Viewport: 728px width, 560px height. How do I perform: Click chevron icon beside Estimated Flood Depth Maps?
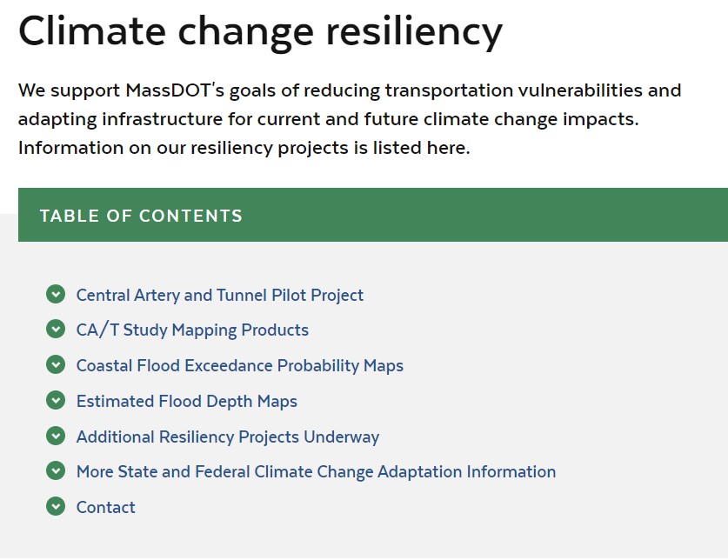[x=56, y=401]
